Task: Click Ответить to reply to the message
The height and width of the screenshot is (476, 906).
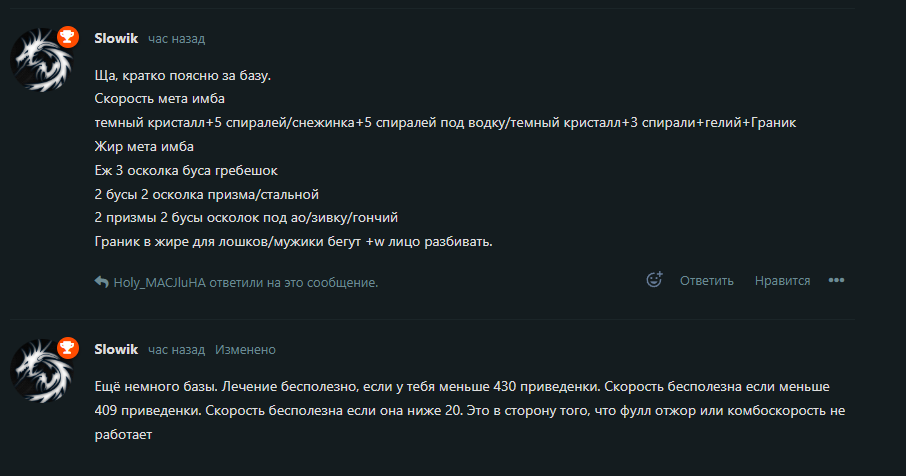Action: (706, 281)
